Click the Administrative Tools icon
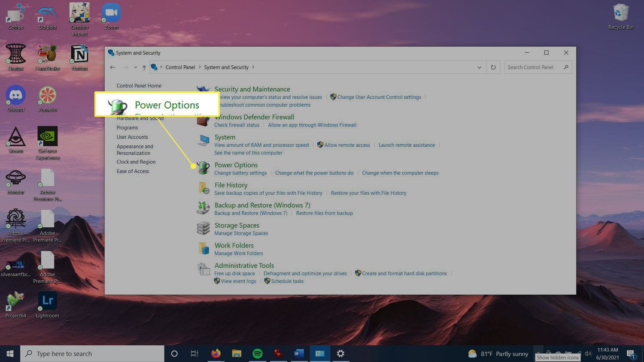This screenshot has height=362, width=644. (203, 269)
